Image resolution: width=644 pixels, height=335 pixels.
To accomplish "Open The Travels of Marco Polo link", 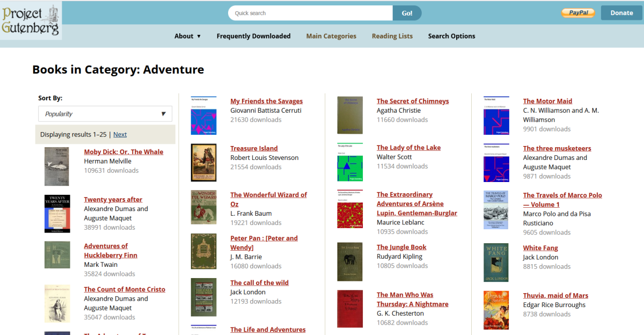I will click(562, 200).
